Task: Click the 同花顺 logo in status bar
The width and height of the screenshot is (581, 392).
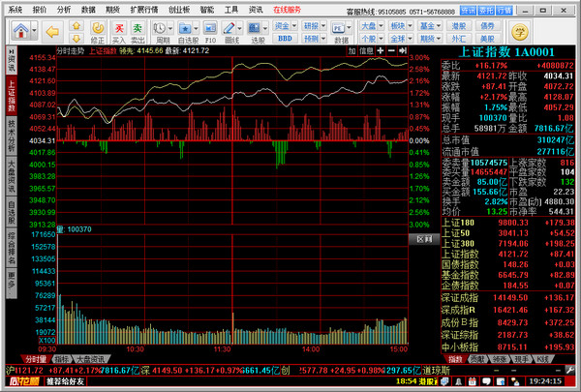Action: [x=24, y=381]
